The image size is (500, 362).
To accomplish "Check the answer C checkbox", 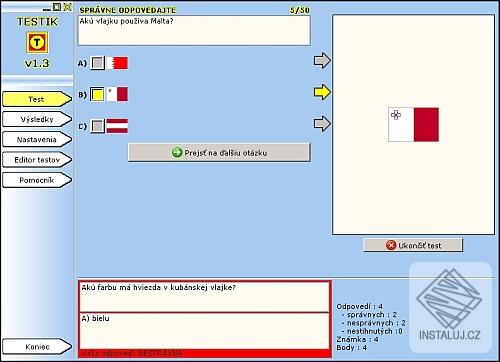I will click(97, 126).
